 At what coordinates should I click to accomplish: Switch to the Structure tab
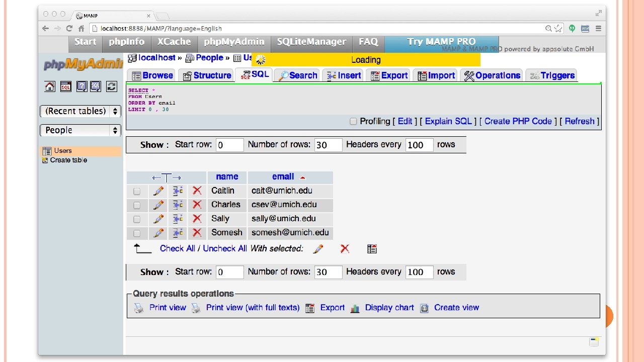click(x=207, y=75)
